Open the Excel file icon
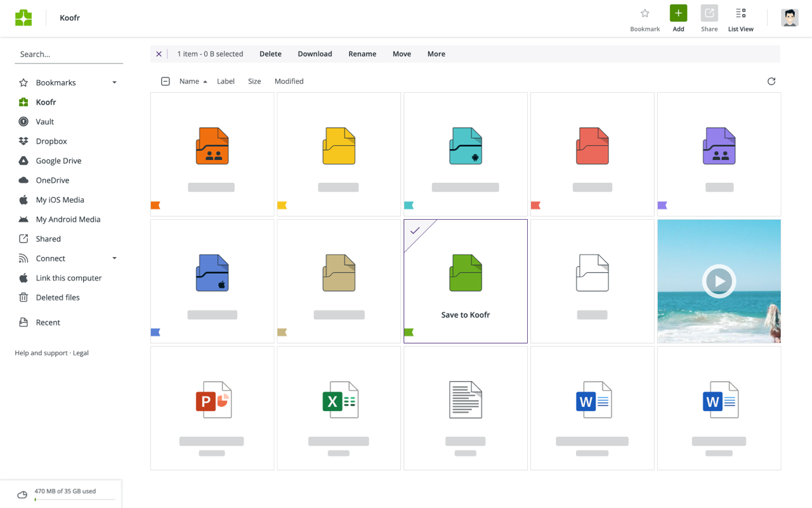Image resolution: width=812 pixels, height=508 pixels. (x=341, y=400)
